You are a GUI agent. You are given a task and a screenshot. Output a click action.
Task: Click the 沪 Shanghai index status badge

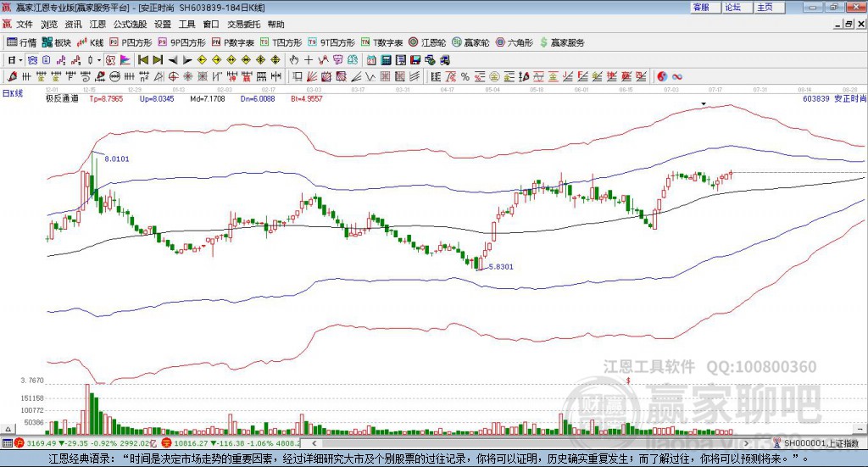point(19,443)
